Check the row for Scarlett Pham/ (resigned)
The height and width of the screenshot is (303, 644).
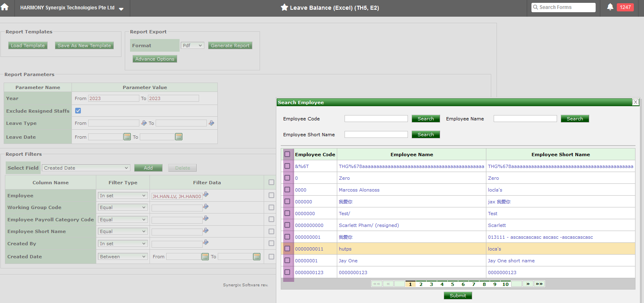[287, 225]
